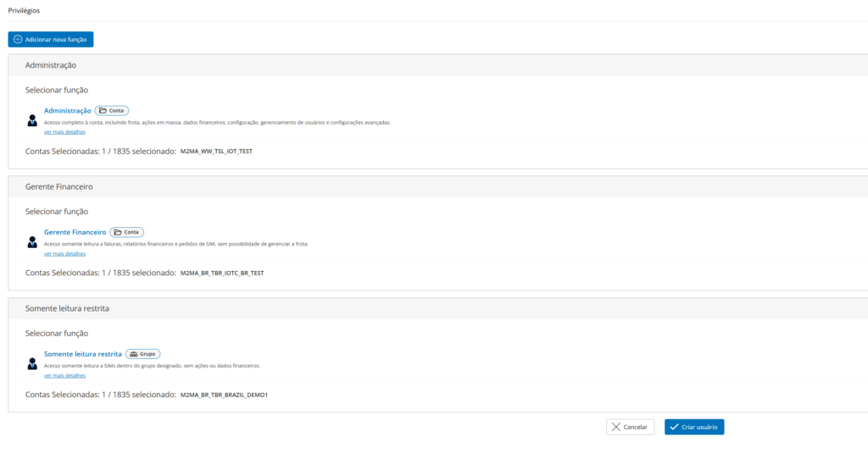Click the X icon on the Cancelar button
The width and height of the screenshot is (868, 453).
click(616, 427)
